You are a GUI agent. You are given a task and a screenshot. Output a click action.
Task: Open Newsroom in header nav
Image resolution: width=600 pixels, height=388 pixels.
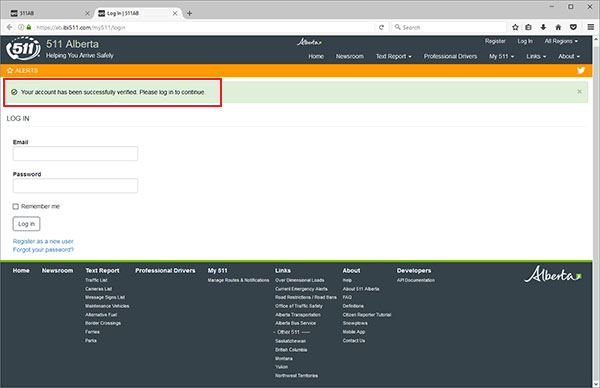[350, 56]
